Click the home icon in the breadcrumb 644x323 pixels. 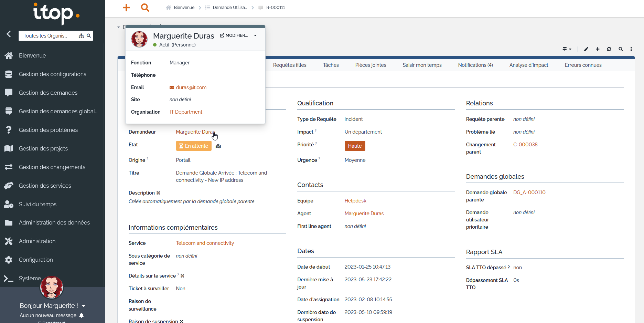click(x=168, y=7)
